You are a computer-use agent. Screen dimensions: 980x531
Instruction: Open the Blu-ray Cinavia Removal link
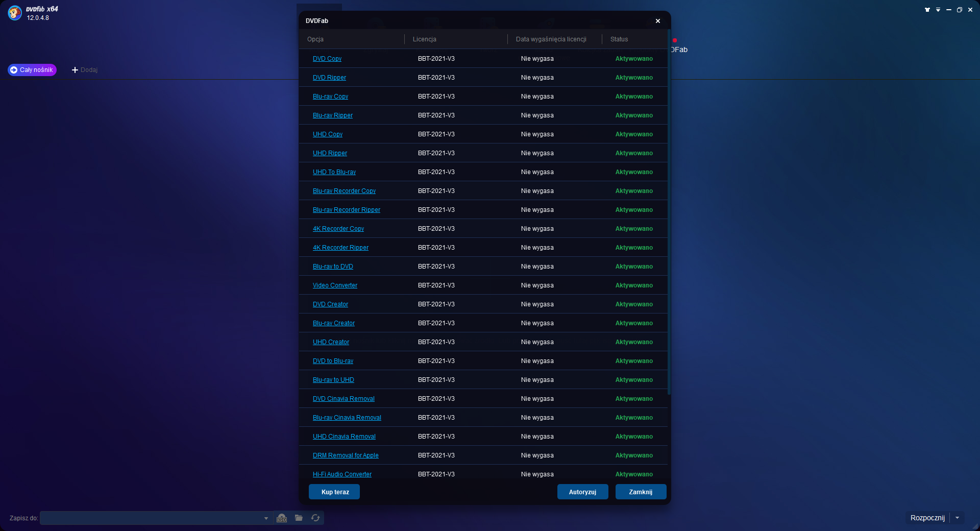[x=347, y=418]
